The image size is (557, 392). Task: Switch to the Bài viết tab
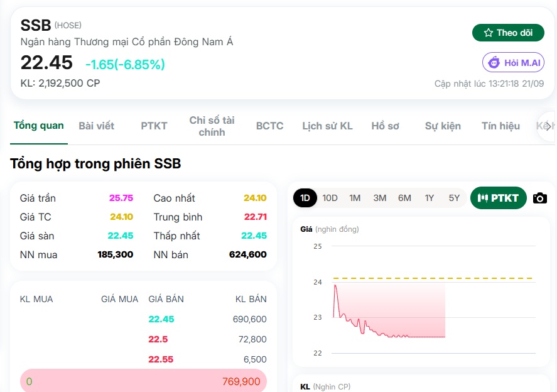point(96,126)
